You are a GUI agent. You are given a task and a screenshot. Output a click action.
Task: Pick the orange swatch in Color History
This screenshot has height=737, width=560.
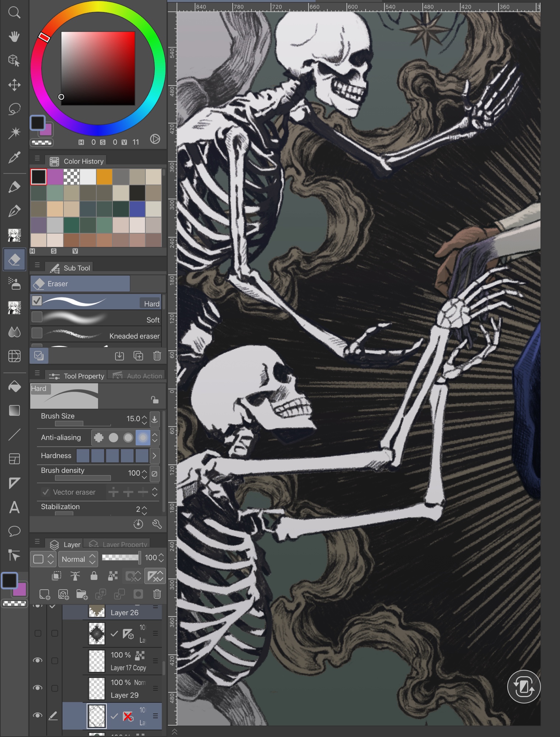[x=104, y=177]
